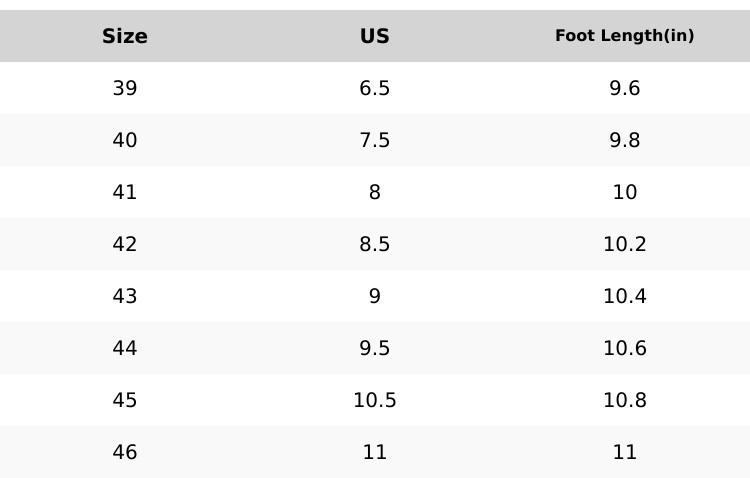750x478 pixels.
Task: Click the Size column header
Action: [x=125, y=36]
